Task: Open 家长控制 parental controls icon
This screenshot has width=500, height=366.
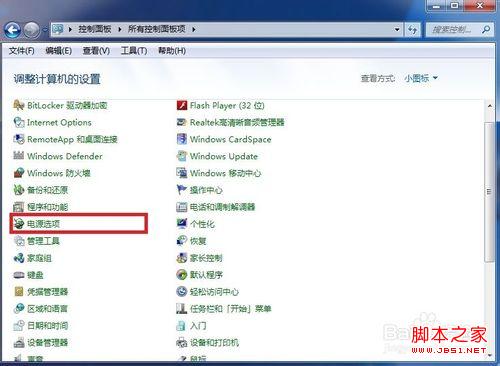Action: 182,258
